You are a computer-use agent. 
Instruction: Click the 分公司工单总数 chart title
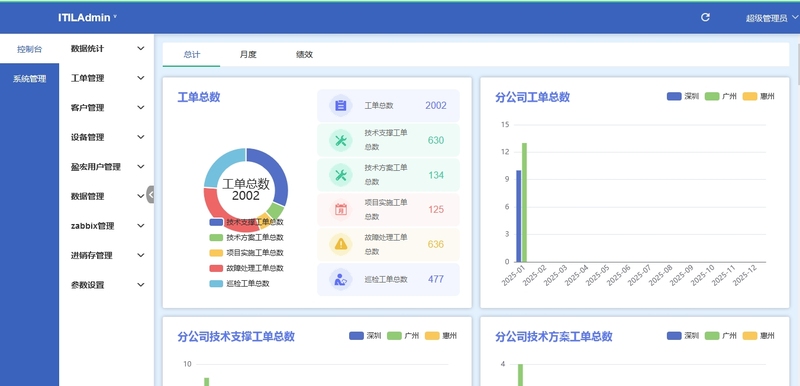click(532, 97)
